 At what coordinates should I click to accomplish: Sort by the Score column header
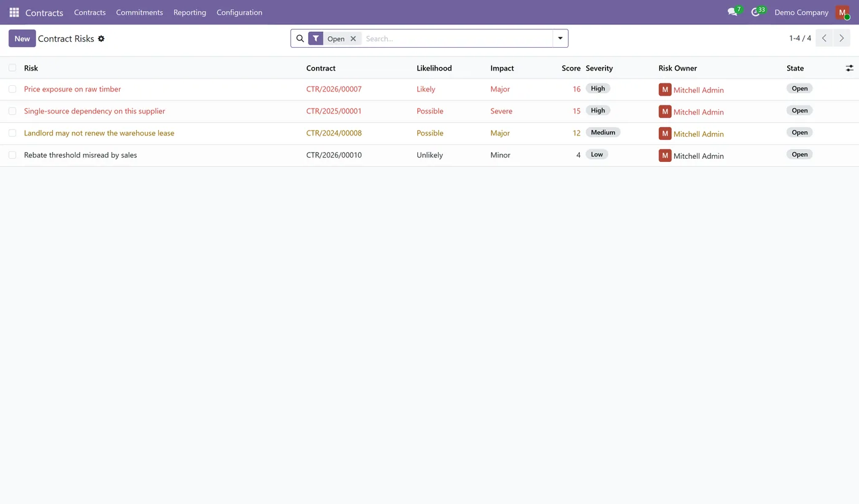(571, 68)
